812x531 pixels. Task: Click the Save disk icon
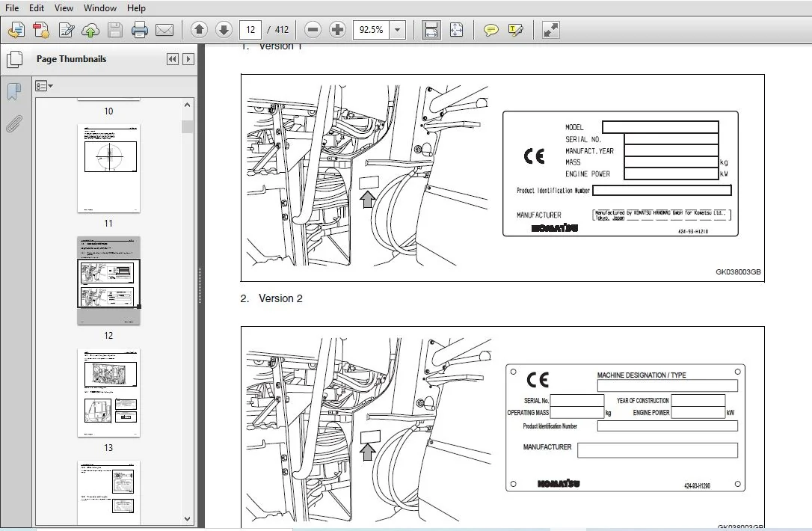point(115,30)
